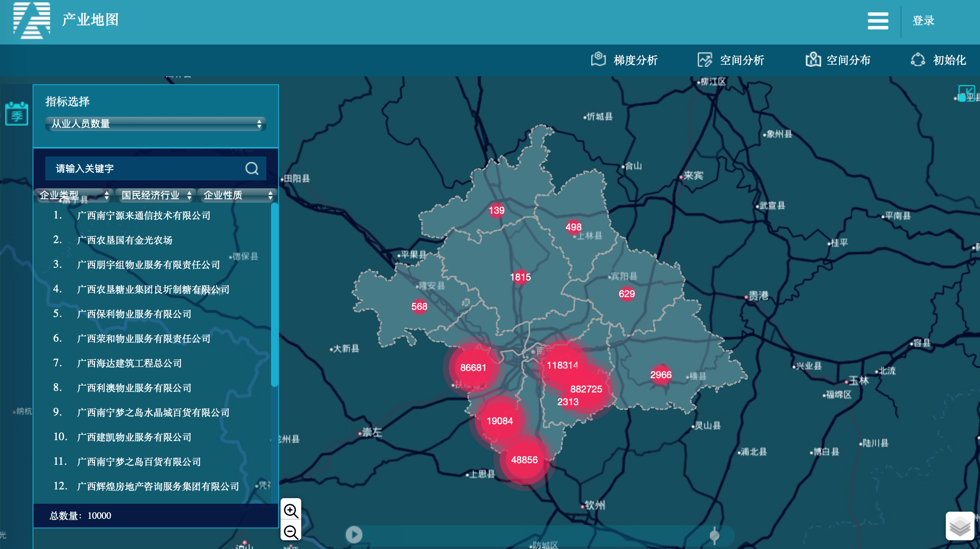Image resolution: width=980 pixels, height=549 pixels.
Task: Select 广西南宁源来通信技术有限公司
Action: click(x=143, y=215)
